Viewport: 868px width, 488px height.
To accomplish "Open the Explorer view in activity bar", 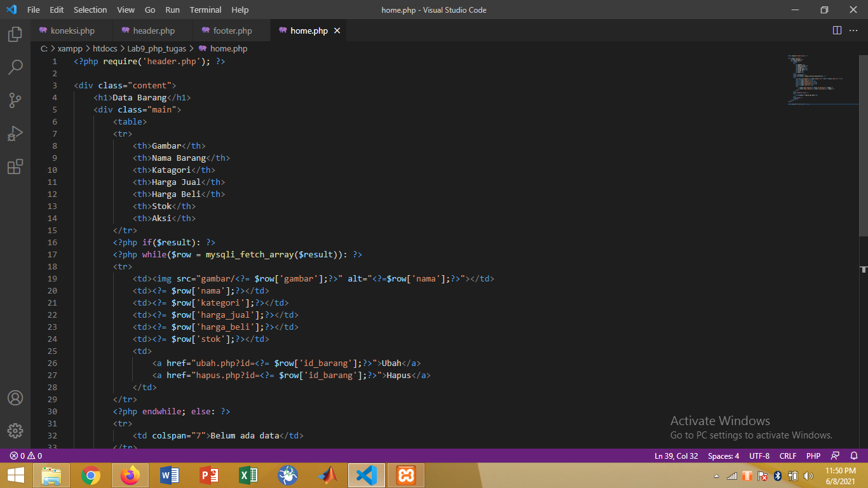I will click(x=15, y=34).
